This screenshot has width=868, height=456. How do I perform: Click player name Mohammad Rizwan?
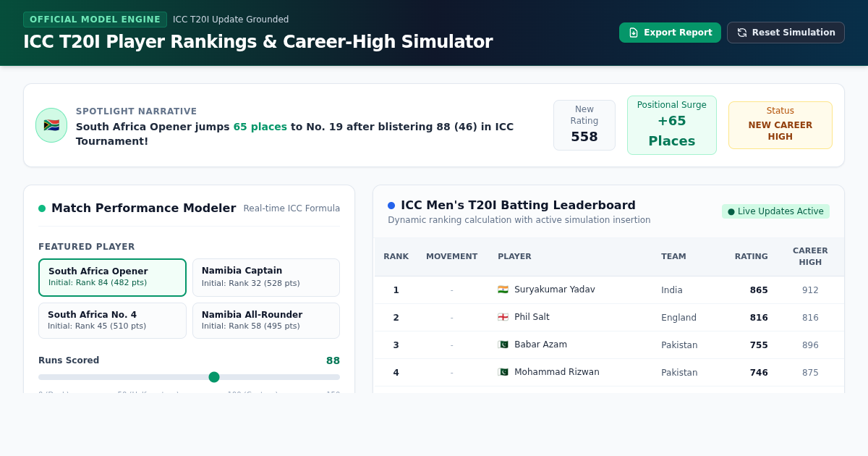[557, 372]
